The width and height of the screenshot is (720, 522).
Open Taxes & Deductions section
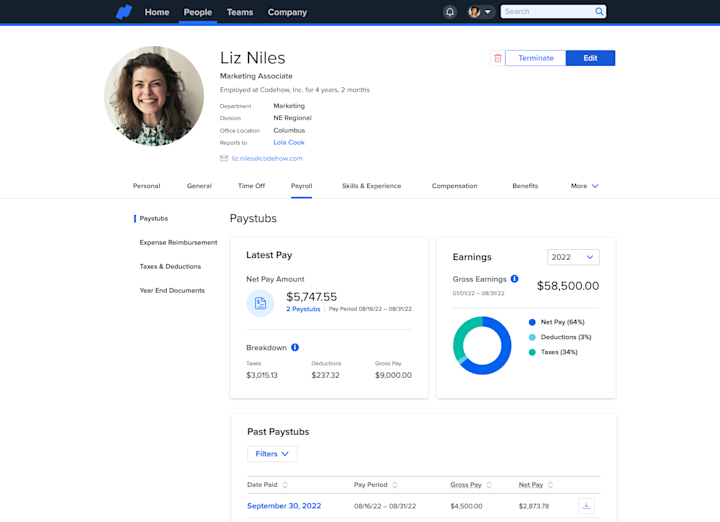170,266
